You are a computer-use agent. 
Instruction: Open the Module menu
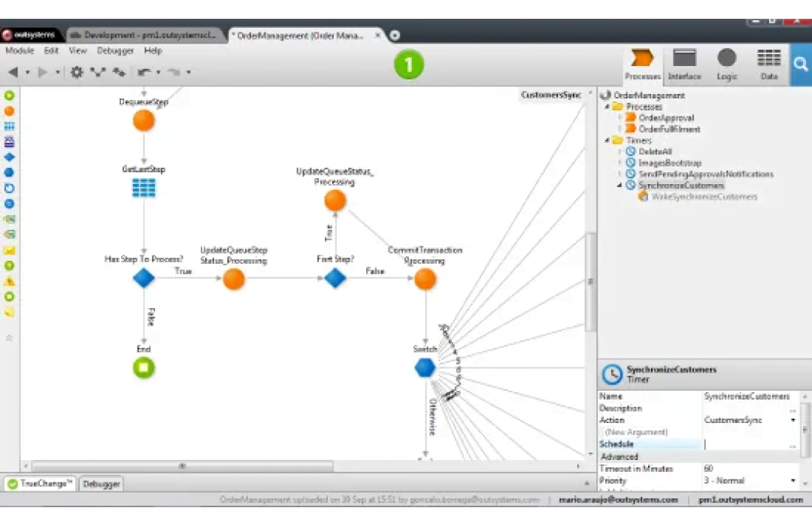click(x=20, y=51)
